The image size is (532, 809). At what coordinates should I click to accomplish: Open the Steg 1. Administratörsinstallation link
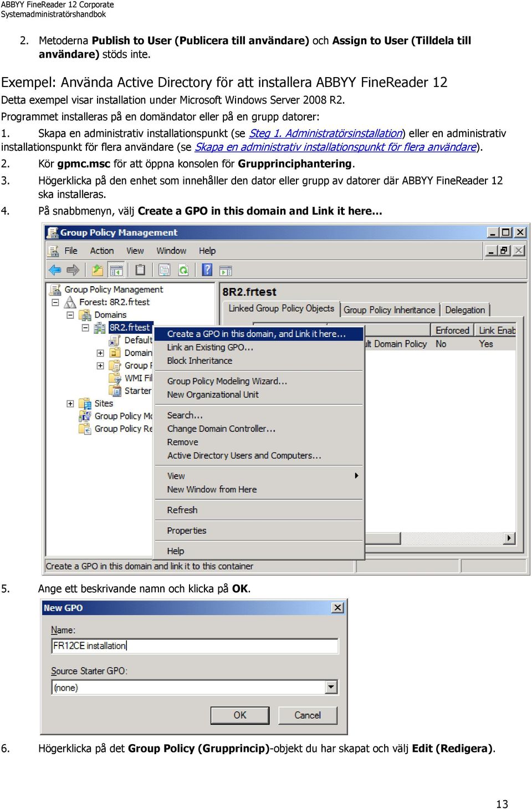coord(326,133)
